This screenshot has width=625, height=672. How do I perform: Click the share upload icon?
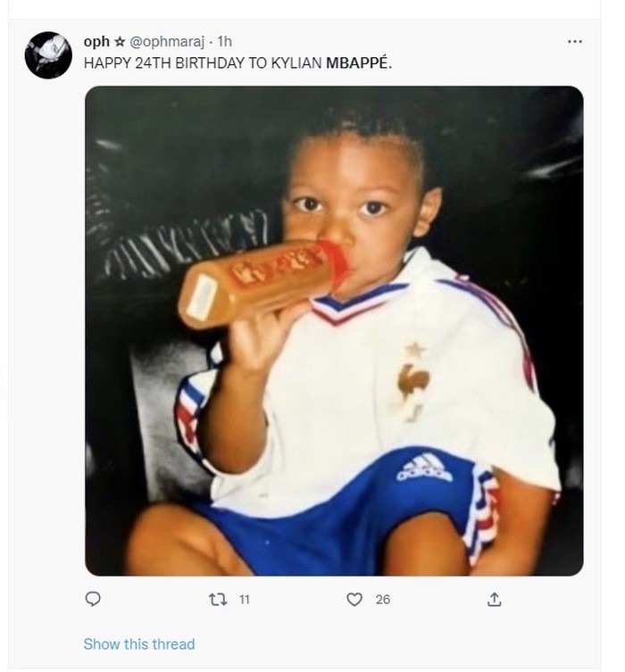493,600
